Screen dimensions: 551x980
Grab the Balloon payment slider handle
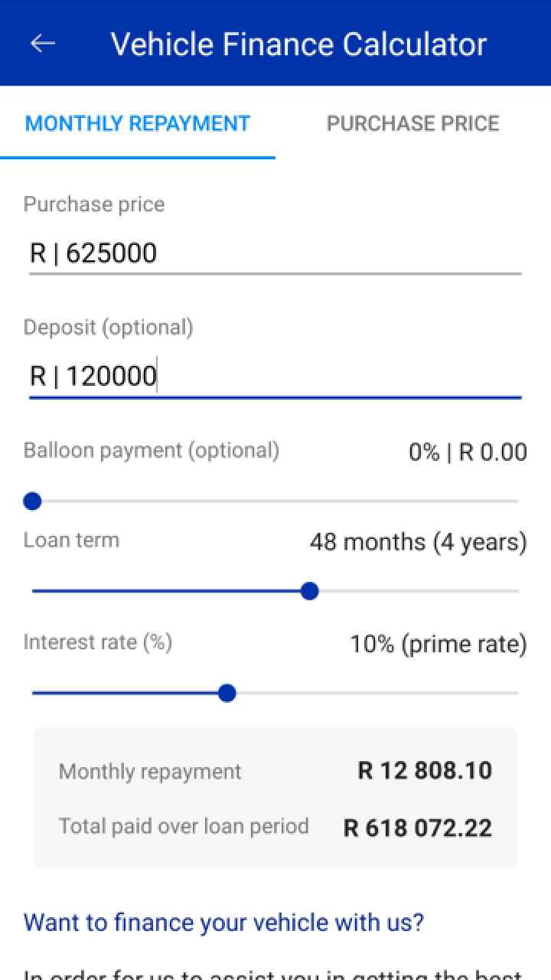pos(32,501)
